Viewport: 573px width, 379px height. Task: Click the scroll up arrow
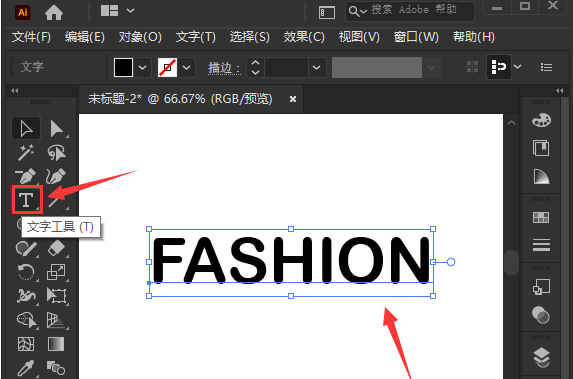512,123
